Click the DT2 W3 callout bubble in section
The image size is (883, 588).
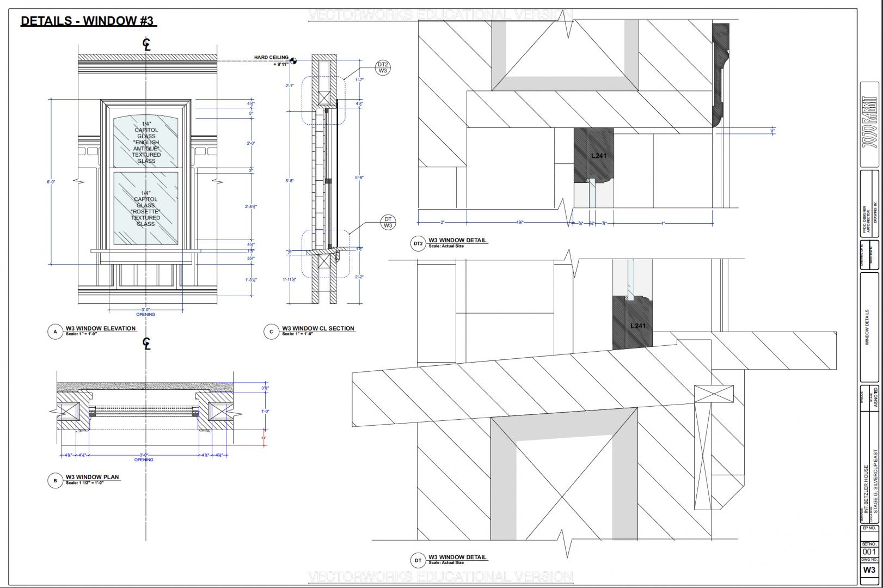[383, 68]
